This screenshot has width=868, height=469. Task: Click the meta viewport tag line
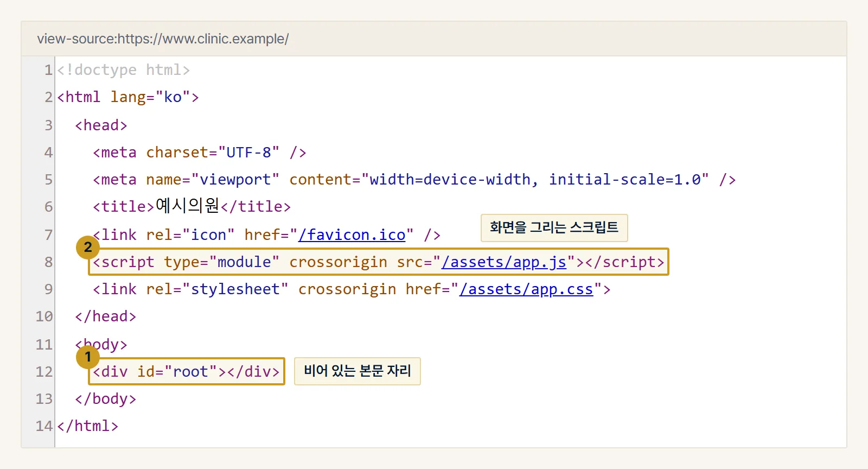[414, 180]
